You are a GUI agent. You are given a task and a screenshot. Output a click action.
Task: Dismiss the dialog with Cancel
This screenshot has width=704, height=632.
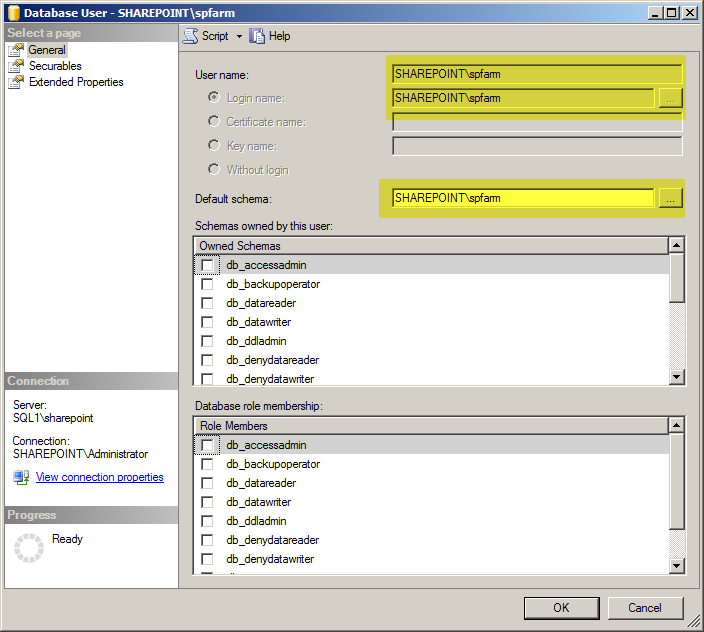click(x=645, y=608)
